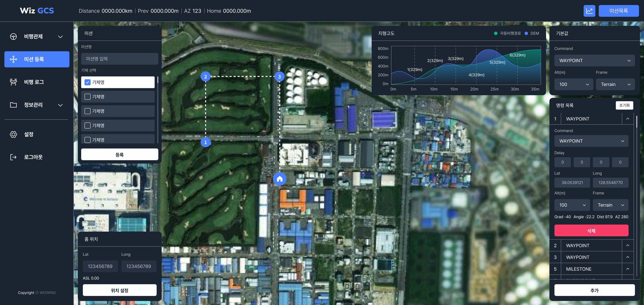Toggle the 자동비행경로 legend item
Screen dimensions: 644x305
(x=507, y=33)
